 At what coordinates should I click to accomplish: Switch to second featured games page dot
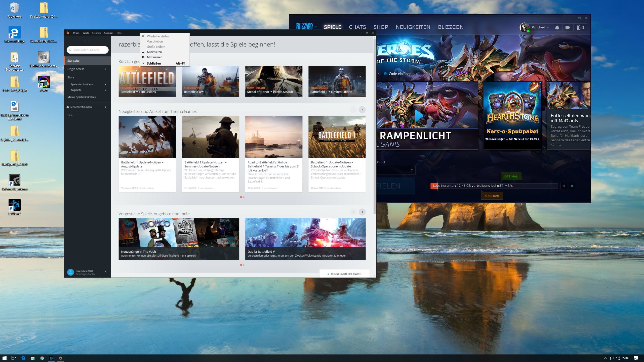click(x=244, y=265)
